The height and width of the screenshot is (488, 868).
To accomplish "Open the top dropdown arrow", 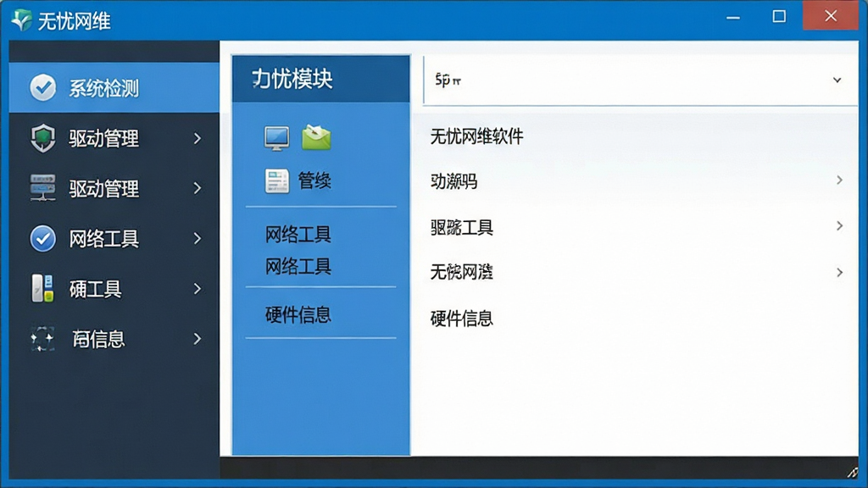I will pyautogui.click(x=837, y=80).
